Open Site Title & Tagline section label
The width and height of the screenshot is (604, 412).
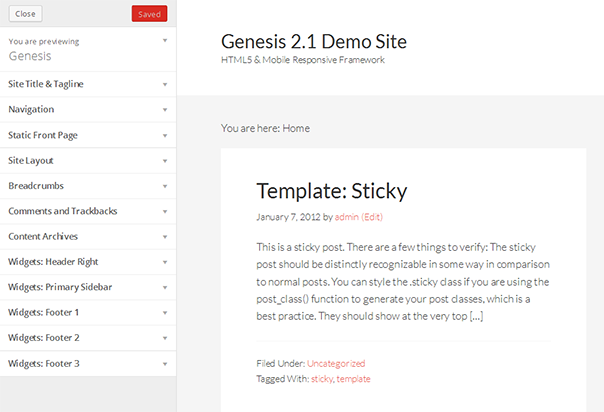[x=46, y=84]
